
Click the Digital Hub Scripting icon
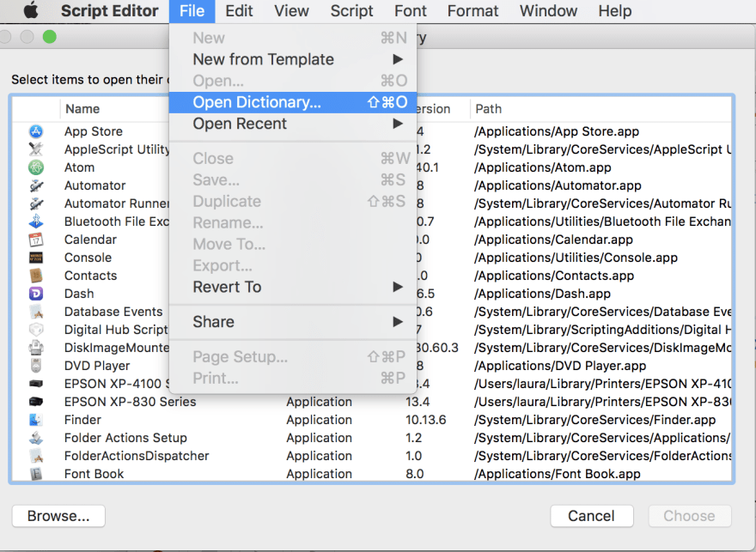[36, 330]
